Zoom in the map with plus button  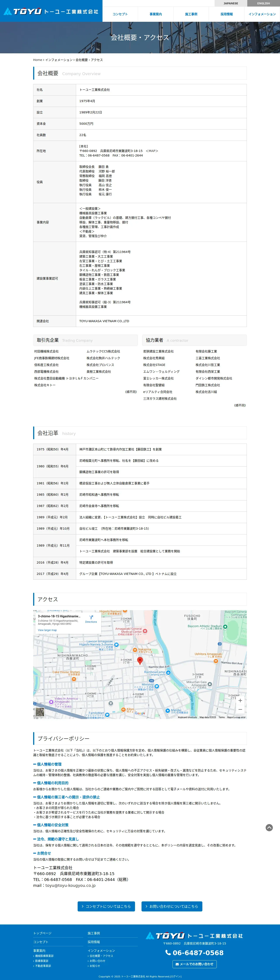point(240,700)
